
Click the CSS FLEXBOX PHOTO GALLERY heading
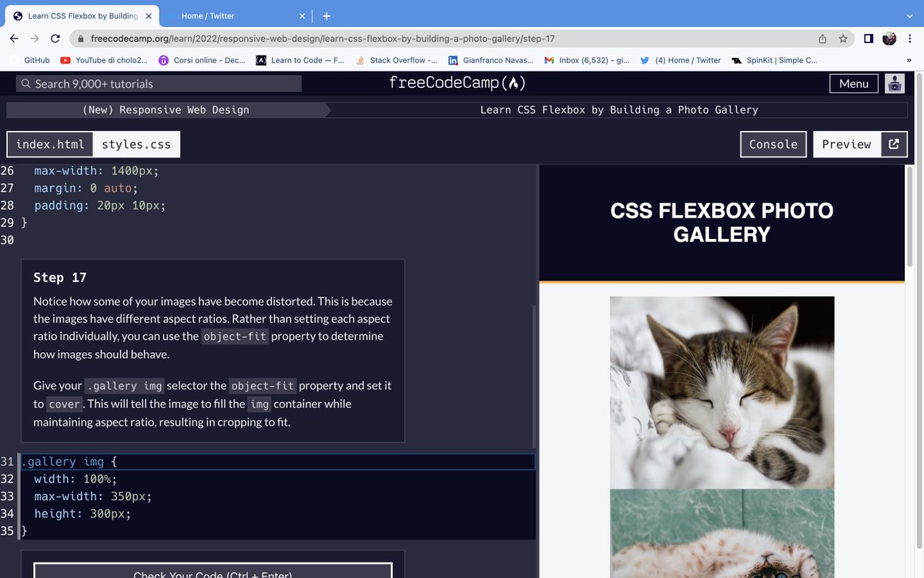click(x=721, y=222)
